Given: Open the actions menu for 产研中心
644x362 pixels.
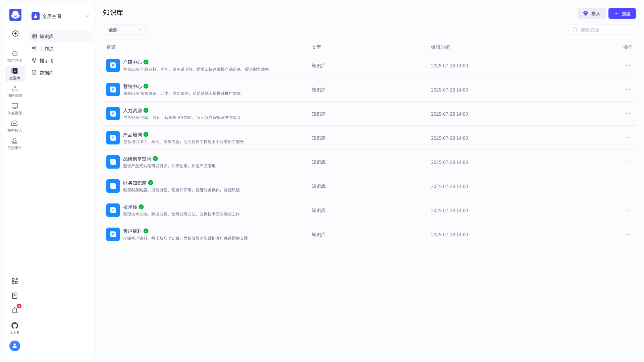Looking at the screenshot, I should point(628,65).
